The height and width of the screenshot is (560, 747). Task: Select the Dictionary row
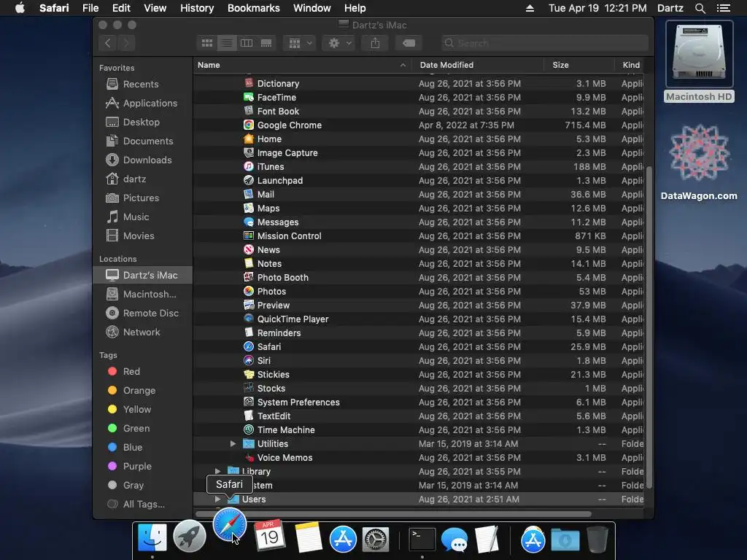click(418, 83)
